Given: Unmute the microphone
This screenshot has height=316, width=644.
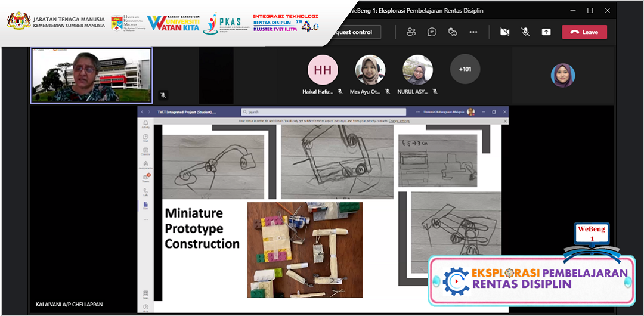Looking at the screenshot, I should [525, 32].
